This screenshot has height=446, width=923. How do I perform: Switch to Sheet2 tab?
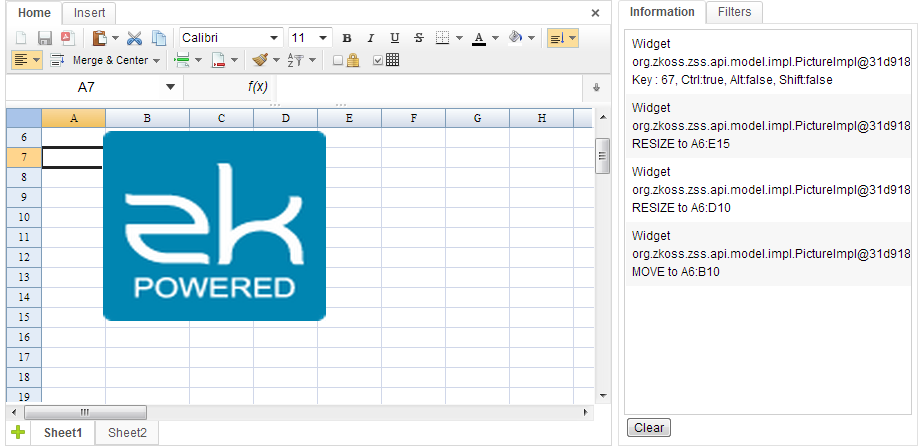click(x=127, y=433)
